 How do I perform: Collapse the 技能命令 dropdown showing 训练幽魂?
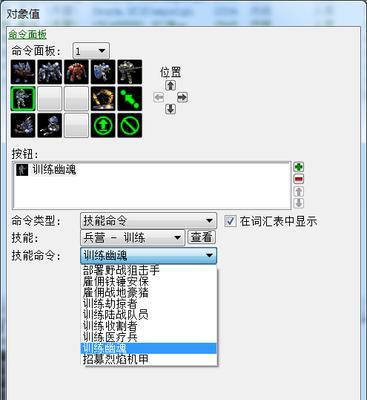(148, 256)
